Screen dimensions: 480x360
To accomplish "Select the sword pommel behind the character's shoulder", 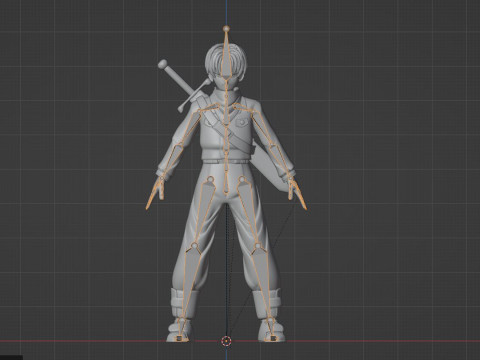I will (163, 64).
